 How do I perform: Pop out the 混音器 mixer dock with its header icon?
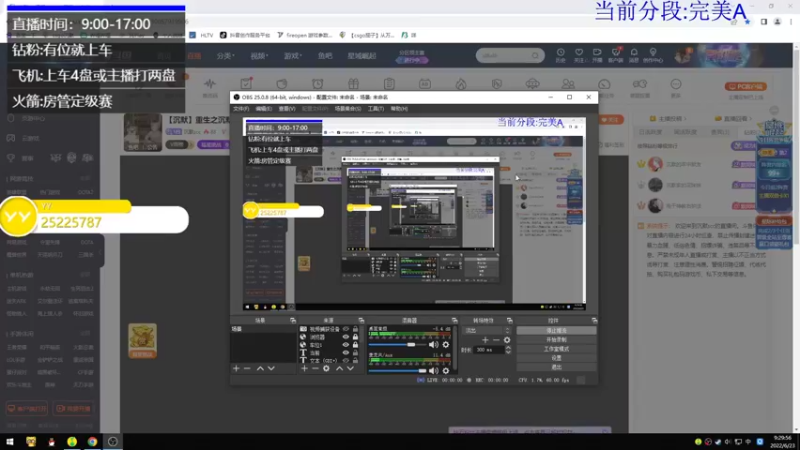pos(455,320)
